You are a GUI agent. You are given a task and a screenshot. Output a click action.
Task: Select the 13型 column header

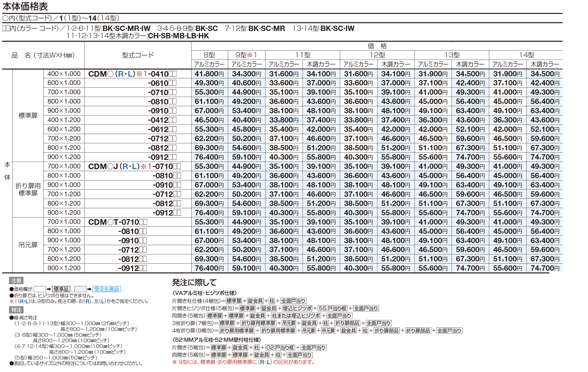[x=452, y=55]
